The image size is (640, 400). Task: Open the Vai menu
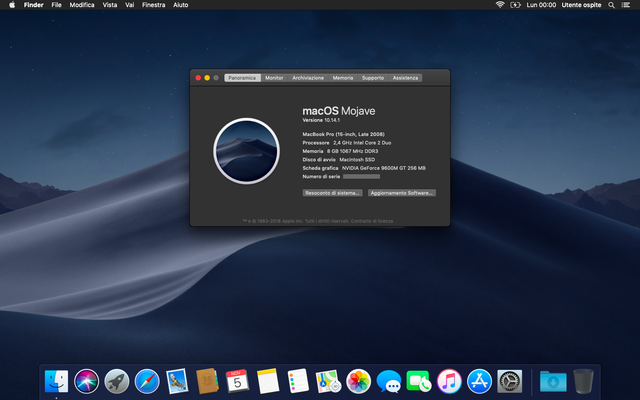[129, 5]
